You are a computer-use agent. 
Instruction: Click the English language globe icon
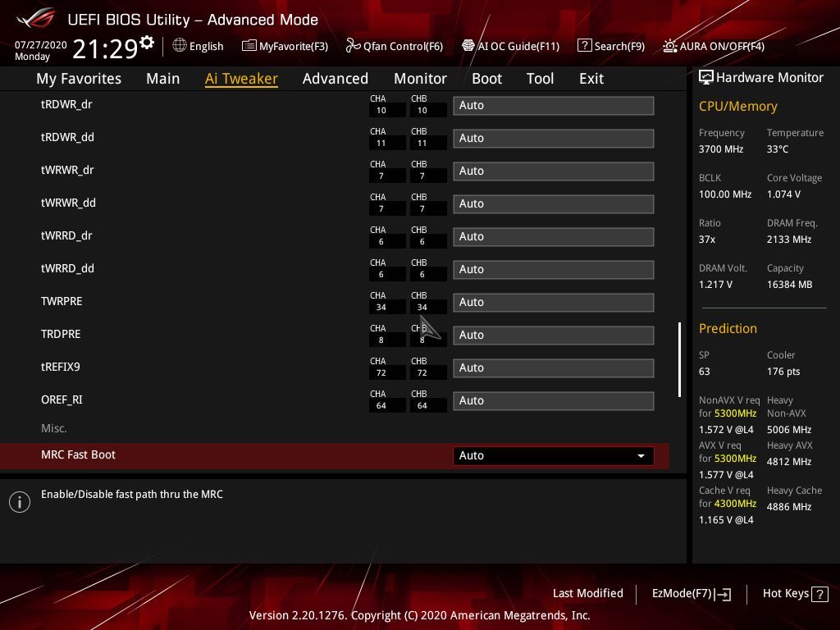180,46
